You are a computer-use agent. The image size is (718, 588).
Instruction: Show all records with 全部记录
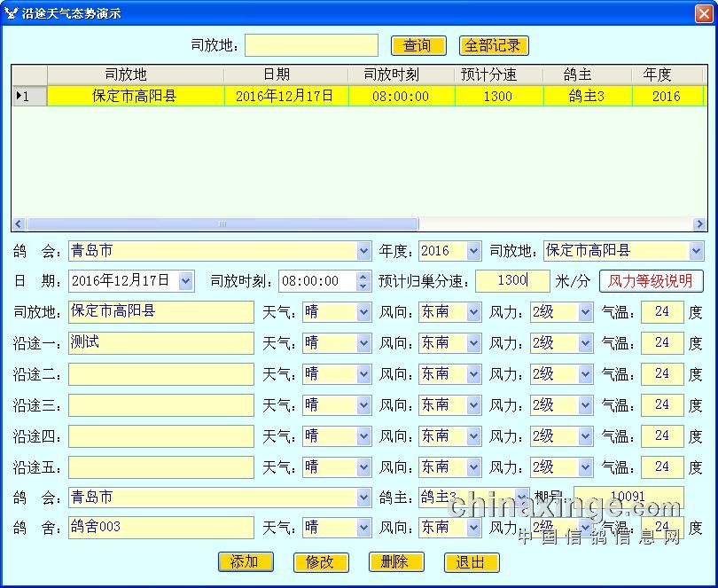click(494, 46)
